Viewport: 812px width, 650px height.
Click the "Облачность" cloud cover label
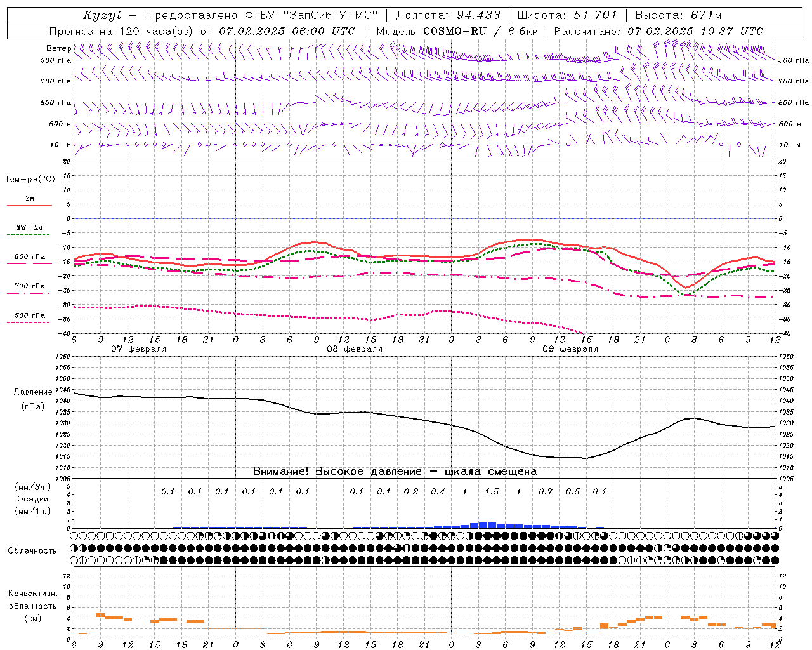pos(32,550)
